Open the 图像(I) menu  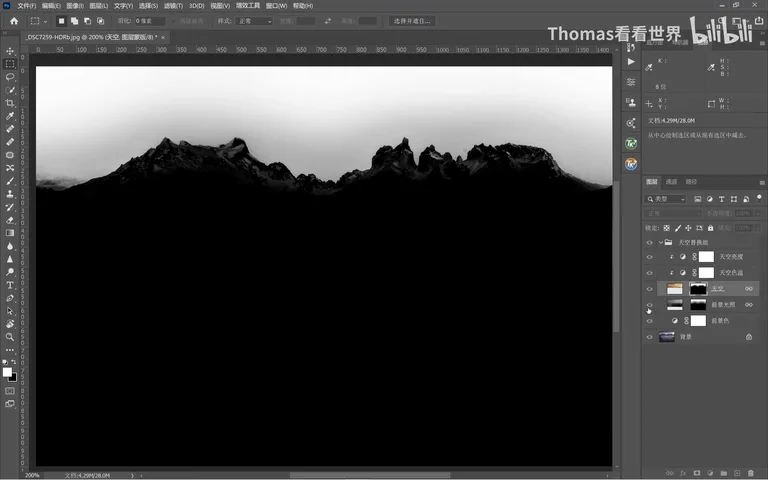[x=74, y=6]
